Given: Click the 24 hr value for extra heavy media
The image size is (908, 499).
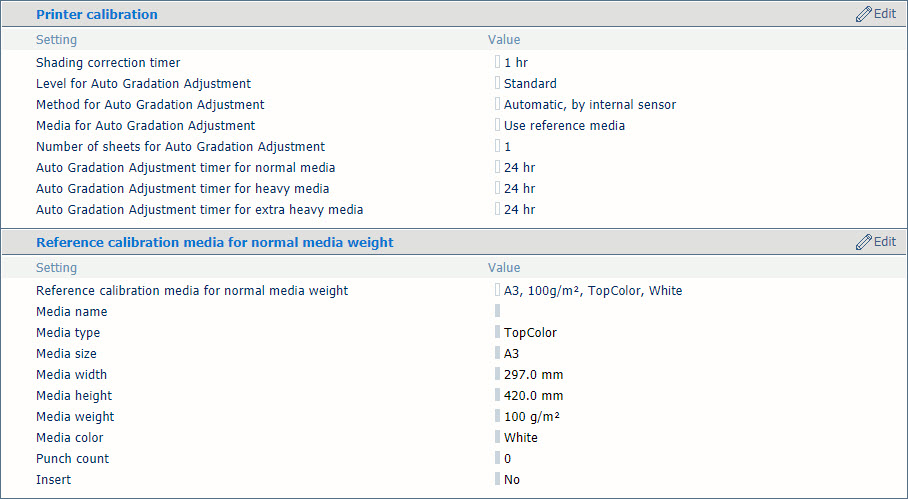Looking at the screenshot, I should point(519,210).
